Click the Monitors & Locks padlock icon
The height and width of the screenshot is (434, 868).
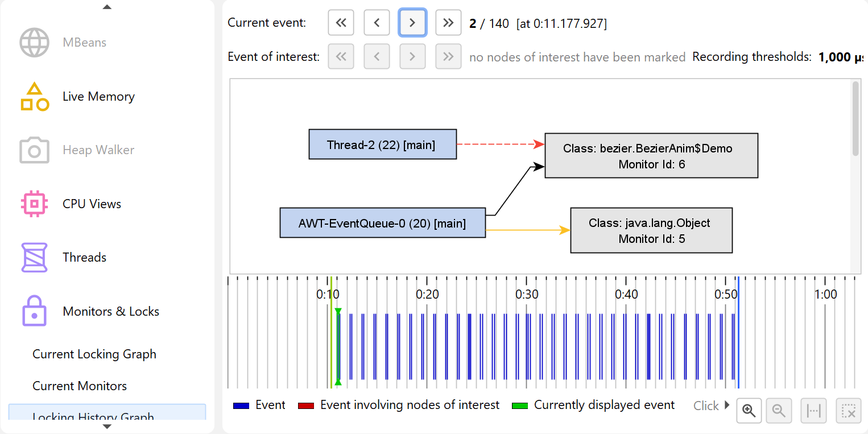tap(34, 311)
